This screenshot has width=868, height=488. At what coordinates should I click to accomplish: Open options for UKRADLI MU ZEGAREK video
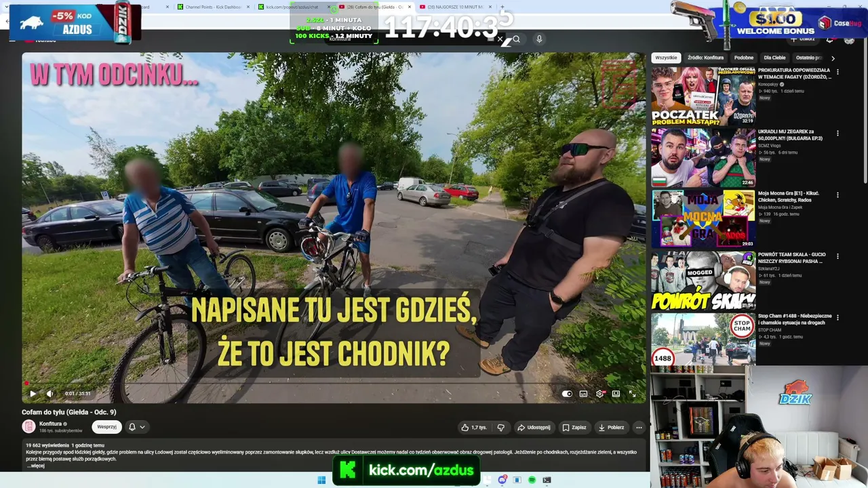pos(837,134)
